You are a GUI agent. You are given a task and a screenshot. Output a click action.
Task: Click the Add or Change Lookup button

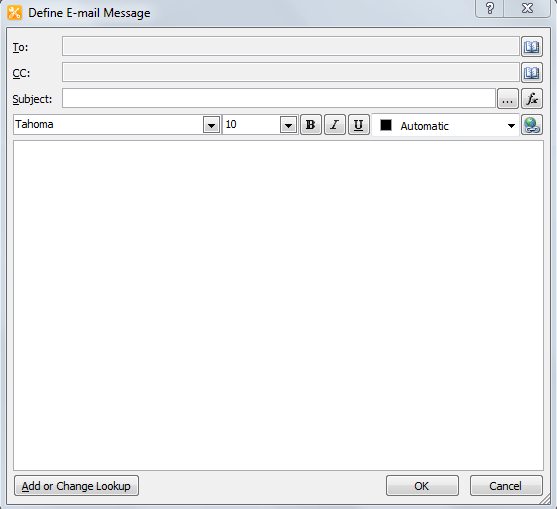coord(76,486)
